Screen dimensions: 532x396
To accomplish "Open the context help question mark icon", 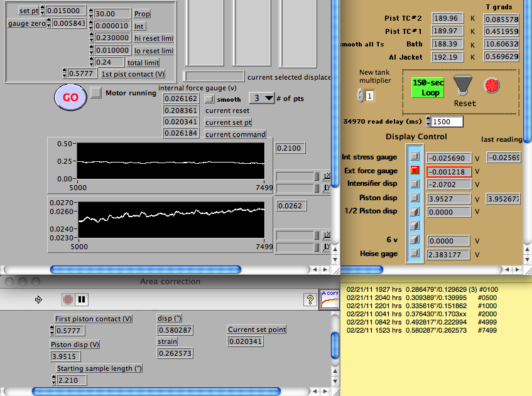I will pos(309,300).
